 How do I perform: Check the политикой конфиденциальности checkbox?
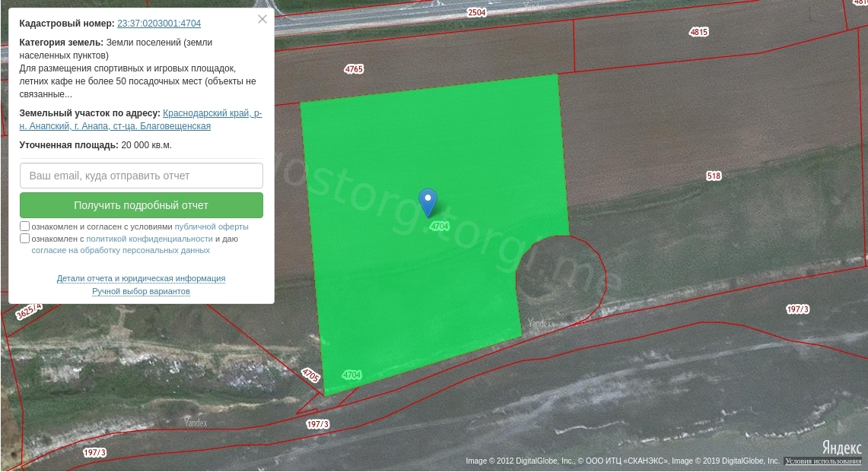point(25,239)
